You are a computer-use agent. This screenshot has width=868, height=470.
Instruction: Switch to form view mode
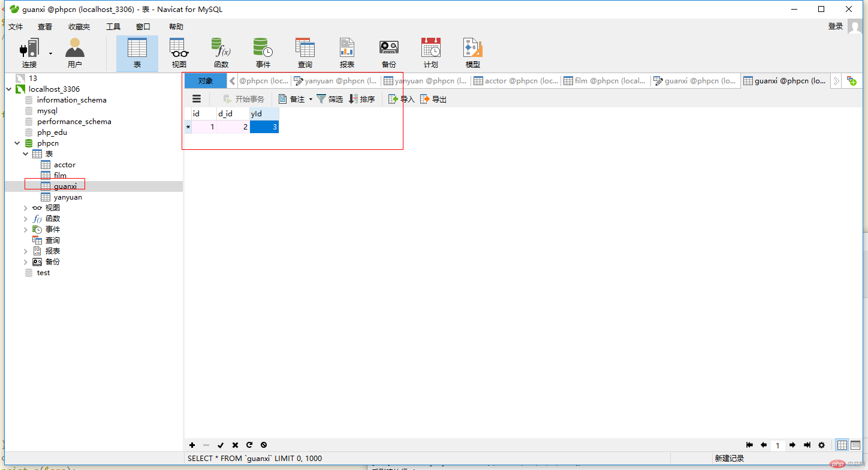click(855, 445)
